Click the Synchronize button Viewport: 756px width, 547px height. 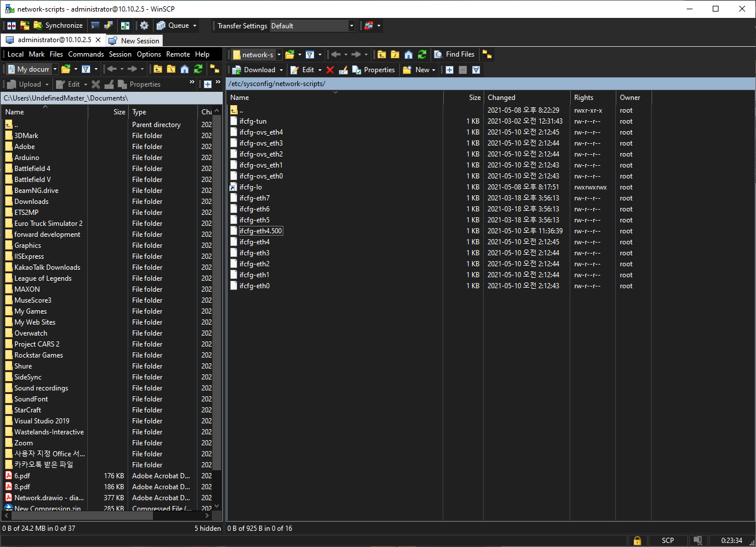[x=58, y=25]
